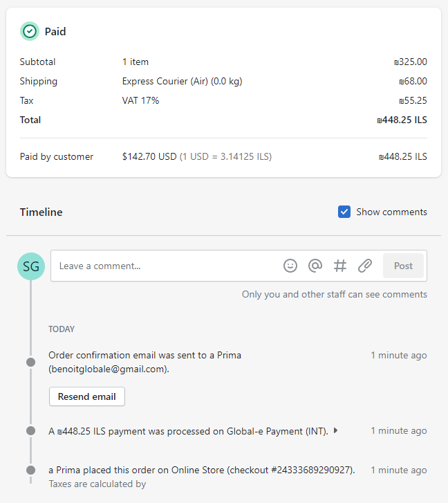Click the SG staff avatar
This screenshot has height=503, width=448.
(31, 266)
